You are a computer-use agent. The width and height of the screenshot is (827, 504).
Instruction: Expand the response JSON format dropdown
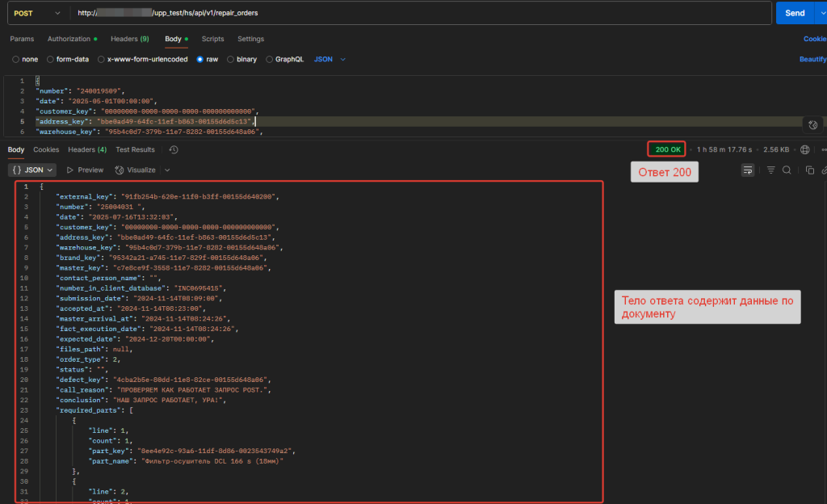coord(32,170)
